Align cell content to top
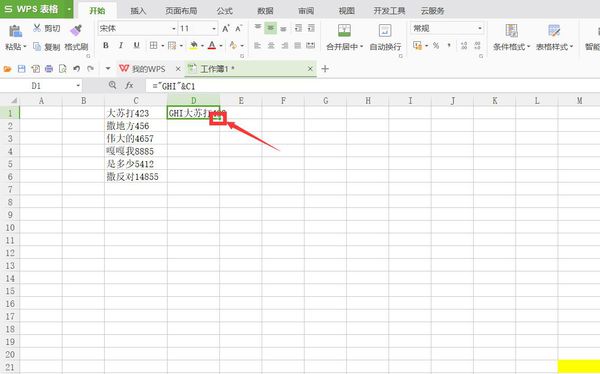Viewport: 600px width, 374px height. (x=258, y=28)
